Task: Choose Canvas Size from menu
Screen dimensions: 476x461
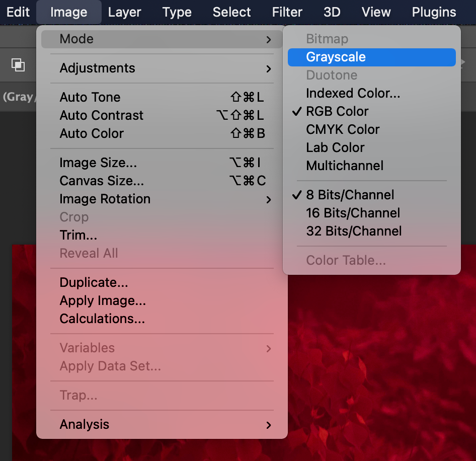Action: point(102,181)
